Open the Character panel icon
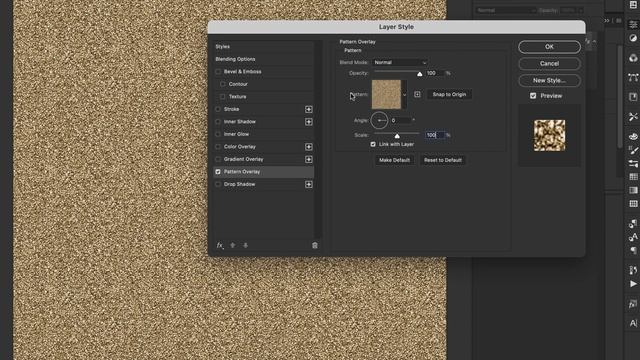Screen dimensions: 640x360 pos(633,323)
